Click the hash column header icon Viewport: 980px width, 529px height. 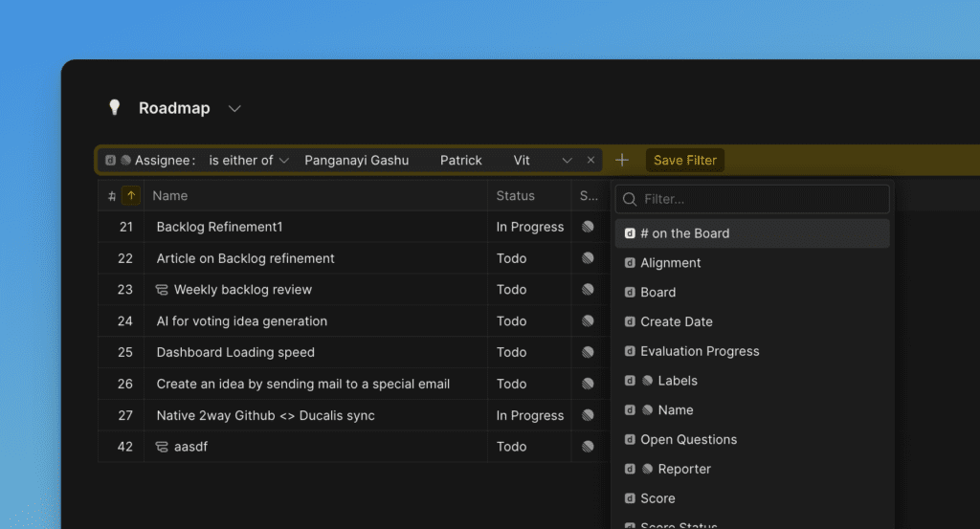pos(112,196)
